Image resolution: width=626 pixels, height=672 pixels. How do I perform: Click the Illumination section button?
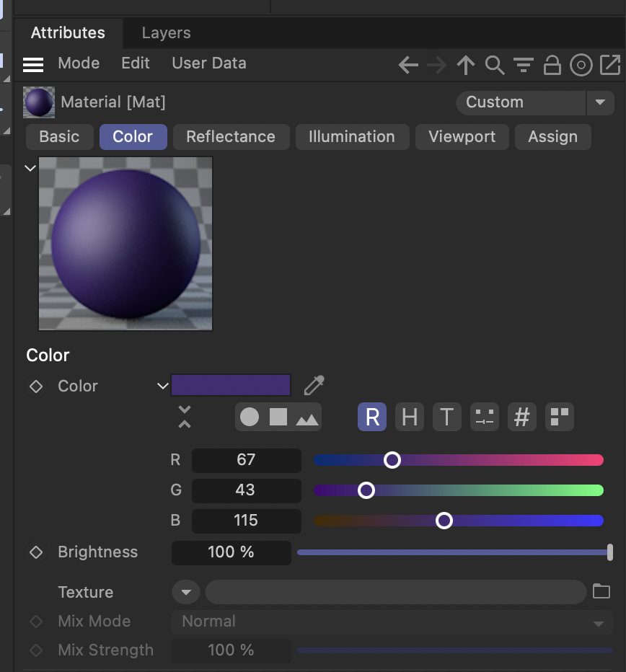[352, 136]
